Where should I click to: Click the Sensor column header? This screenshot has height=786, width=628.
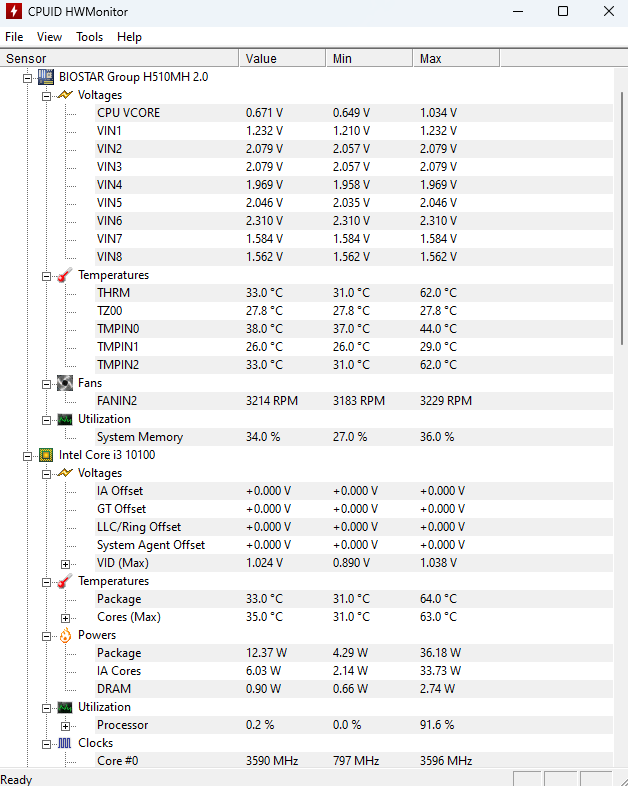119,58
